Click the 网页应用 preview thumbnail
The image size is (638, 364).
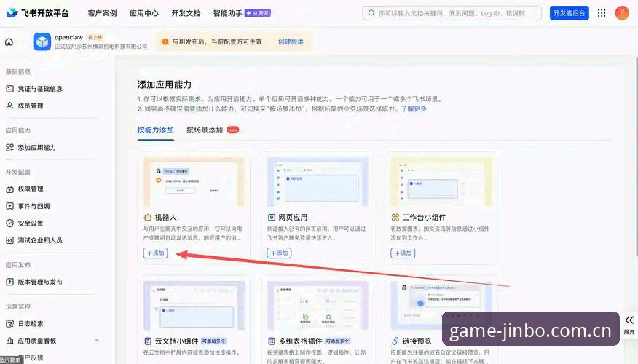coord(318,182)
